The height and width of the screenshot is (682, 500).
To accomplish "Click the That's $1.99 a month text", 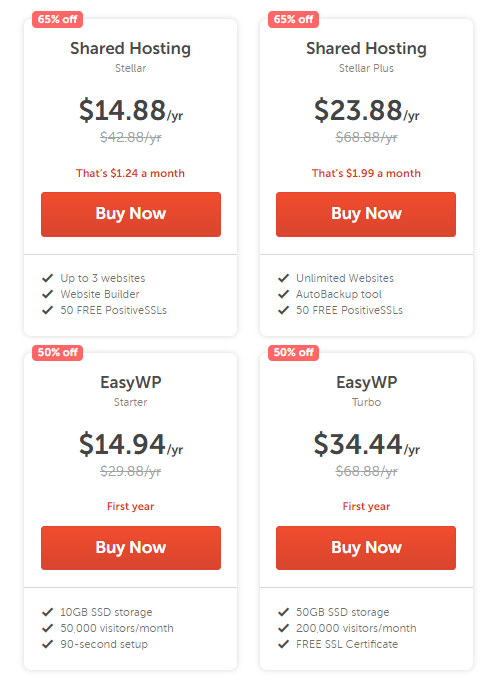I will point(366,173).
